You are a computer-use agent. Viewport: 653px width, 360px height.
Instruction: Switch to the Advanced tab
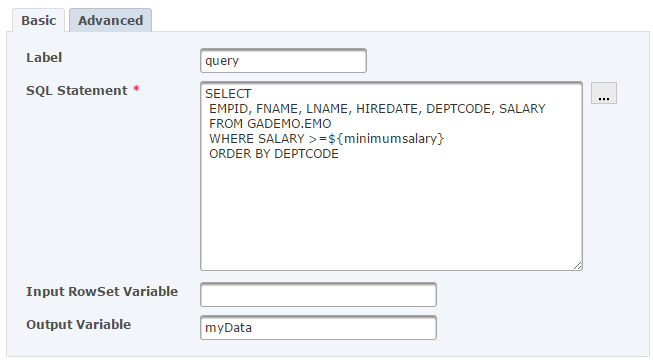(110, 20)
